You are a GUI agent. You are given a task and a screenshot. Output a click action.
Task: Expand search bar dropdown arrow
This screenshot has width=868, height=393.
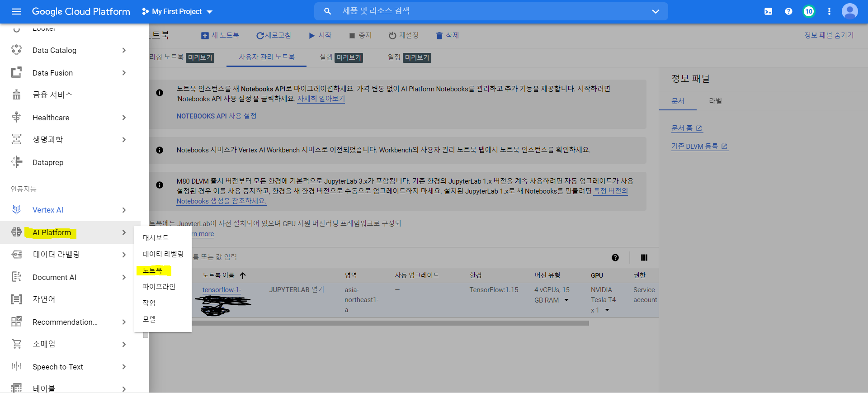point(656,11)
